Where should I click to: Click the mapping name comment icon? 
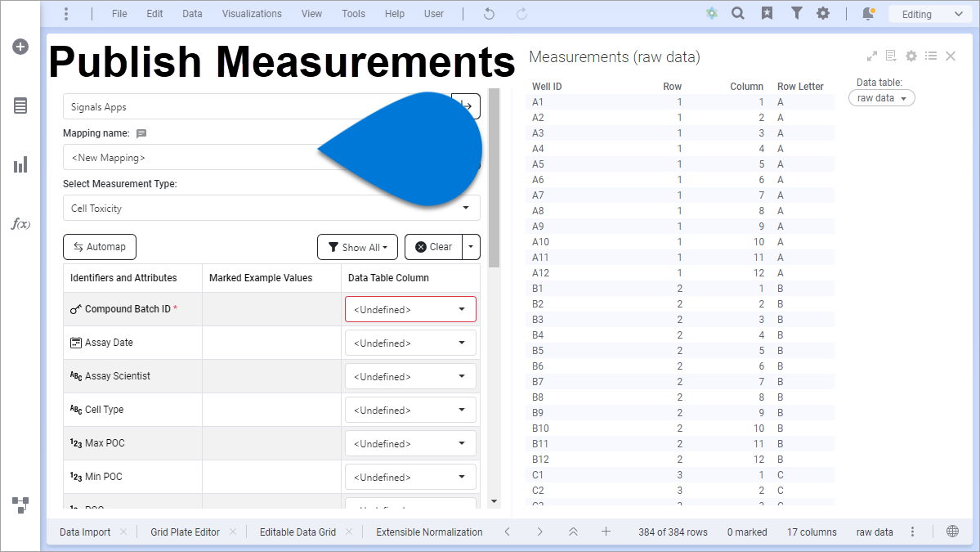coord(141,134)
